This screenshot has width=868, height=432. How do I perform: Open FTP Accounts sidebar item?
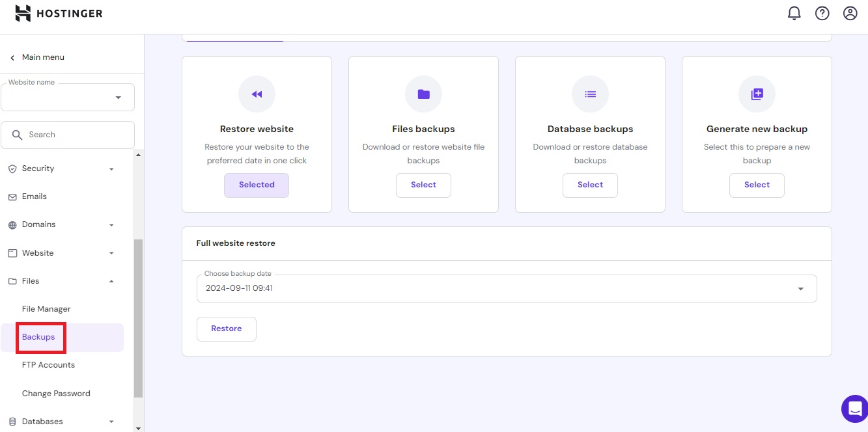(x=48, y=365)
